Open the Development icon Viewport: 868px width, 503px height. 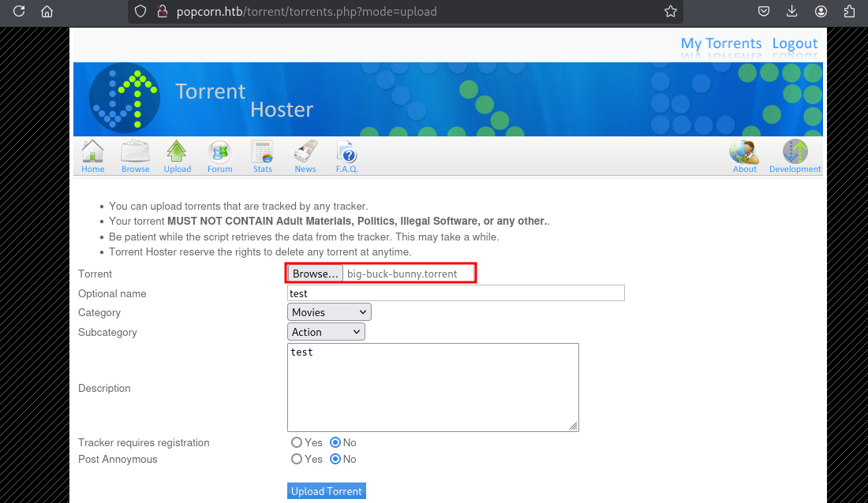795,156
